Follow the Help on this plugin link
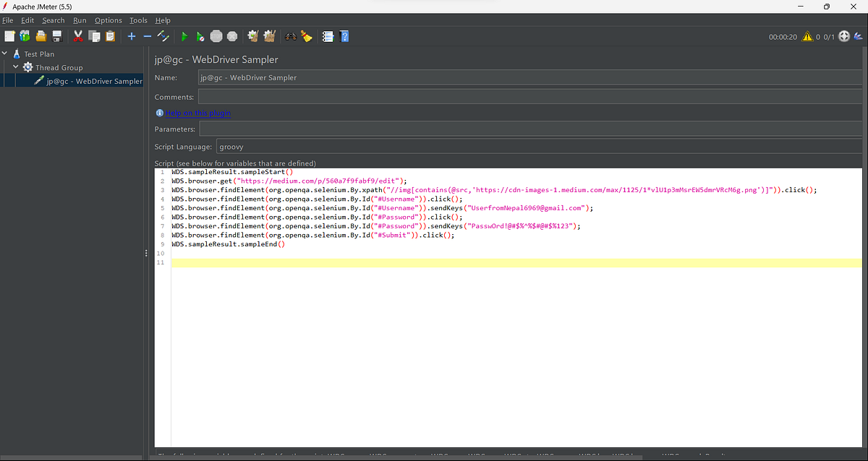This screenshot has height=461, width=868. [x=197, y=113]
